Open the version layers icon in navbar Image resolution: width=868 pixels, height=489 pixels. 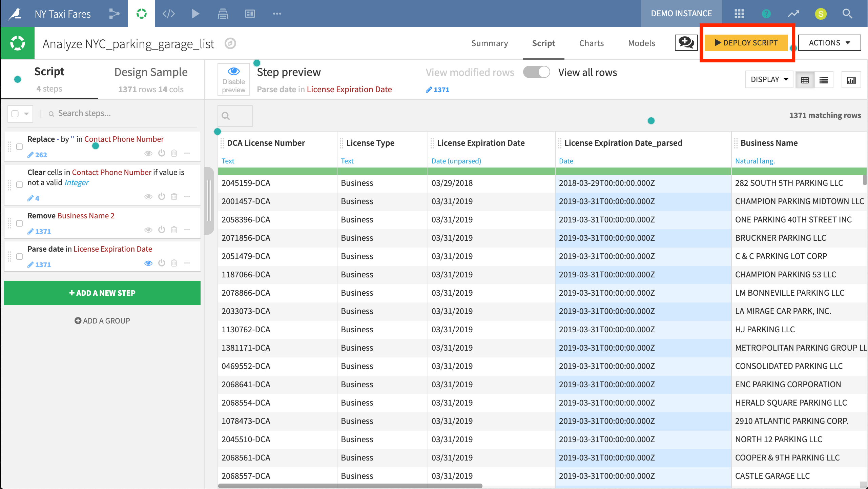click(x=223, y=14)
